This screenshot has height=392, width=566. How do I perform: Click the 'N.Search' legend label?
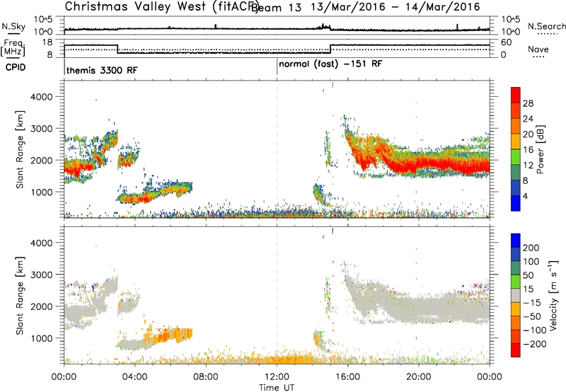[546, 26]
